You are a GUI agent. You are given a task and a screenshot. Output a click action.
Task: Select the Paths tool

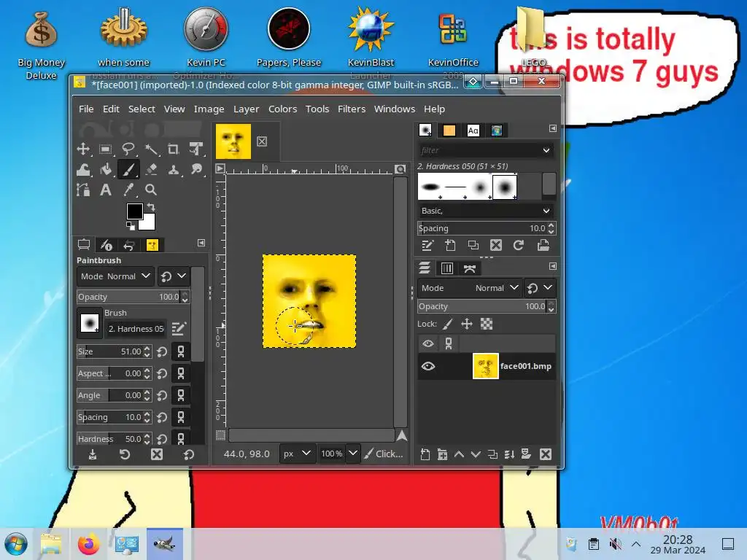pyautogui.click(x=83, y=190)
